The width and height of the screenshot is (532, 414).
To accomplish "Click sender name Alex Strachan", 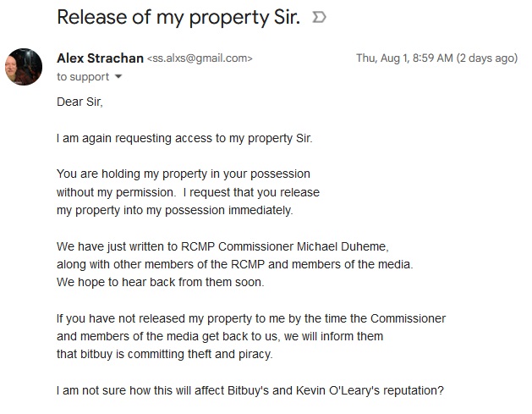I will [x=100, y=58].
